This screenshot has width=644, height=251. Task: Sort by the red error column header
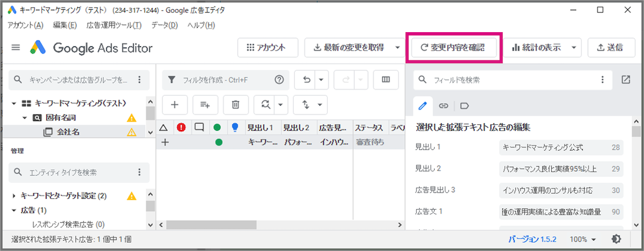click(x=181, y=127)
